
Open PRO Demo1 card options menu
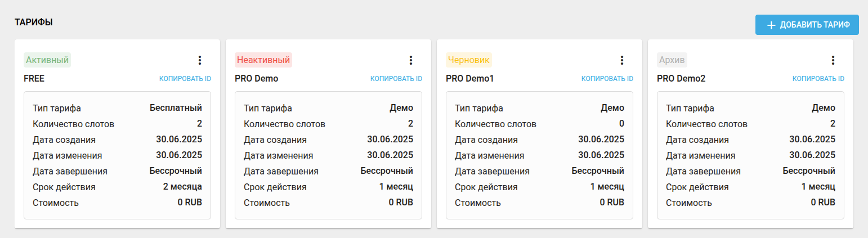[x=622, y=60]
